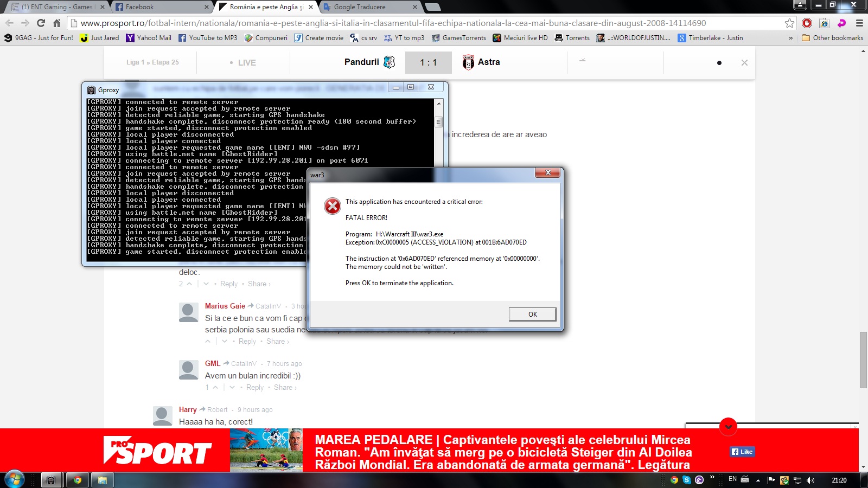The height and width of the screenshot is (488, 868).
Task: Open the volume speaker tray icon
Action: point(810,480)
